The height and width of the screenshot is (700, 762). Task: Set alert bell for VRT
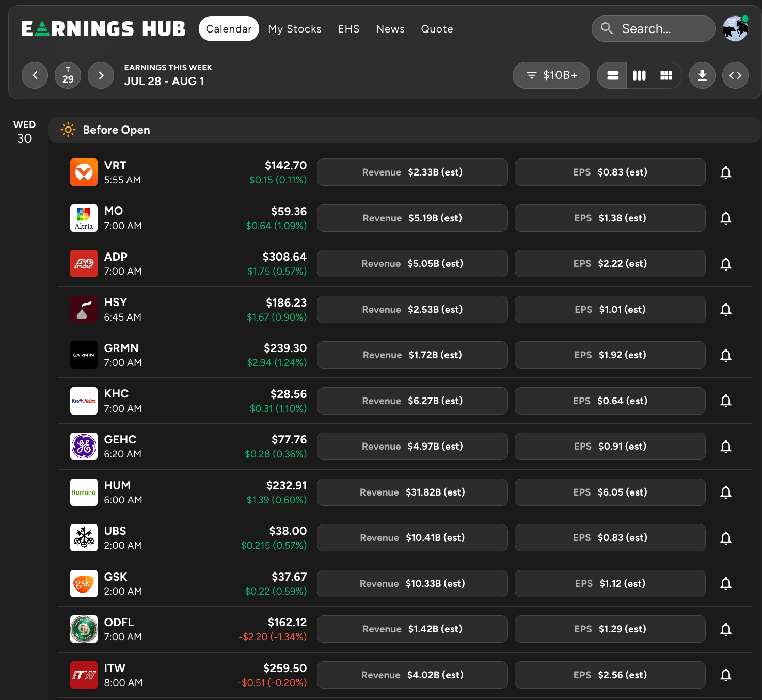(726, 172)
